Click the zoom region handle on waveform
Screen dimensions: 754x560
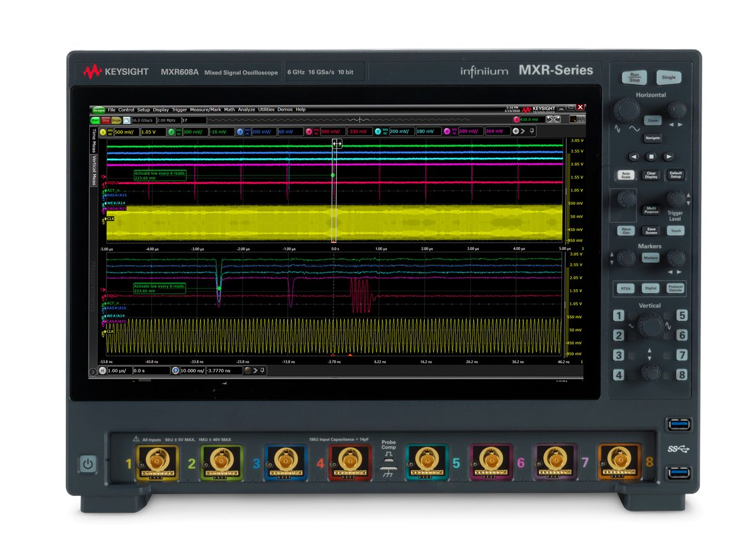(337, 143)
